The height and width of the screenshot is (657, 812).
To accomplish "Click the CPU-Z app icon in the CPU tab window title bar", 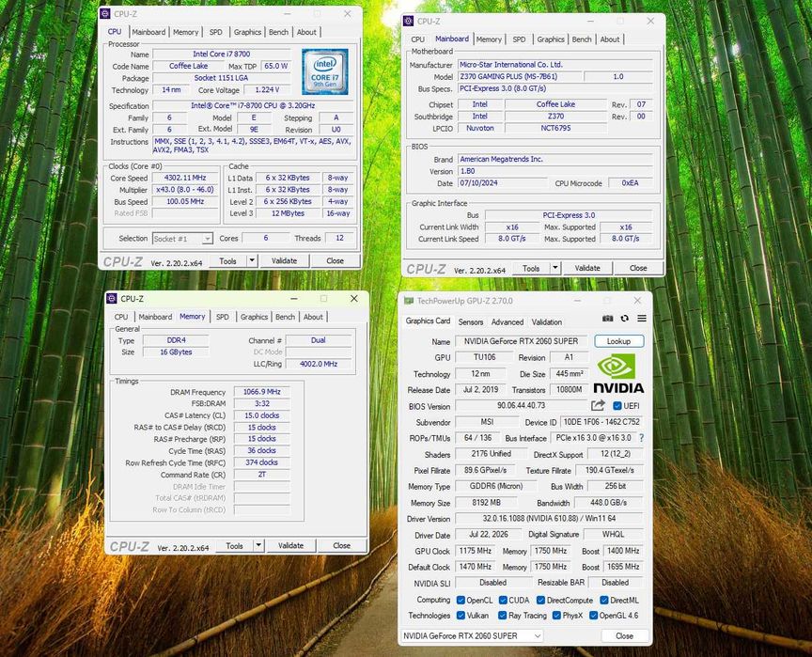I will pyautogui.click(x=105, y=14).
